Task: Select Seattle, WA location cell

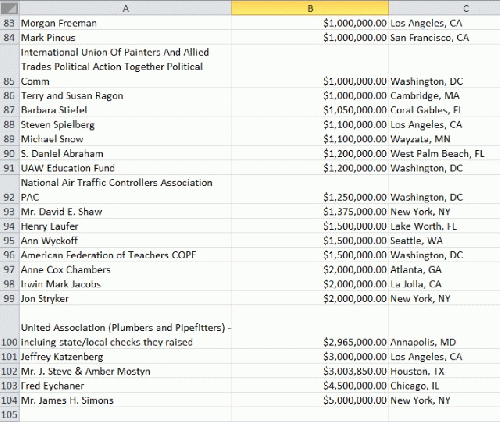Action: pyautogui.click(x=444, y=241)
